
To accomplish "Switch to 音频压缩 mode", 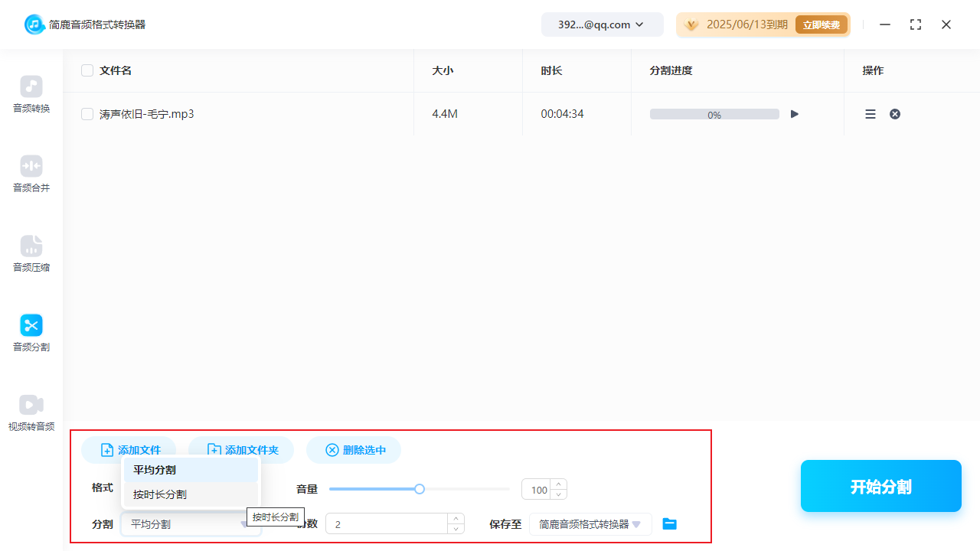I will [x=31, y=254].
